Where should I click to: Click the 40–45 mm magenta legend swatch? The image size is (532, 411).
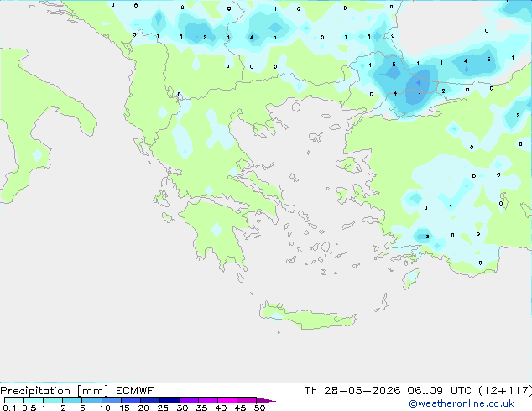click(x=227, y=400)
